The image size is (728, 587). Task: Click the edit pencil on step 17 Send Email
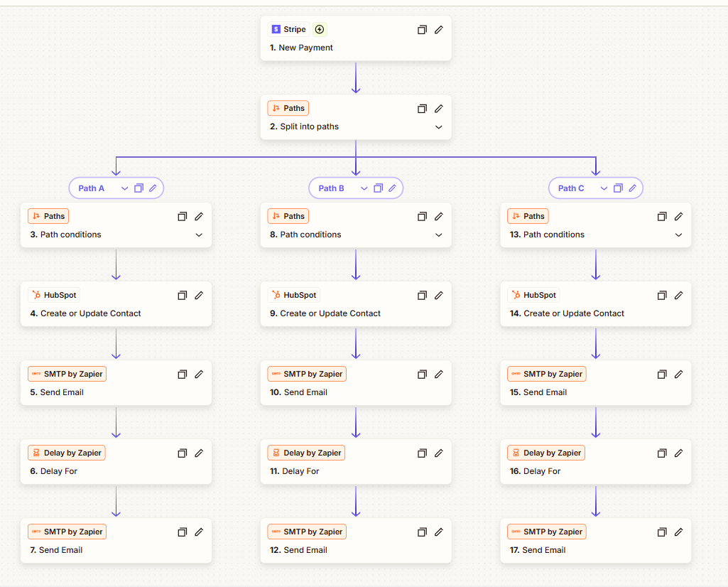(678, 532)
